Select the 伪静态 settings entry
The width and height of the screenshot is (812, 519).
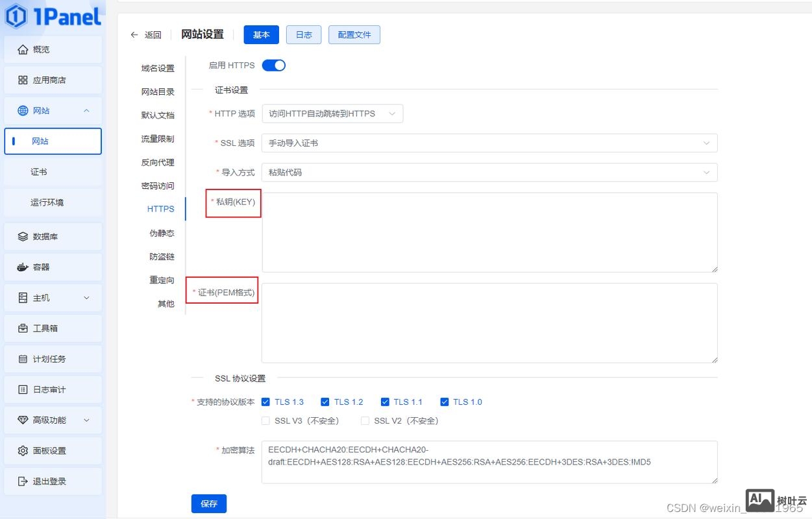click(161, 232)
